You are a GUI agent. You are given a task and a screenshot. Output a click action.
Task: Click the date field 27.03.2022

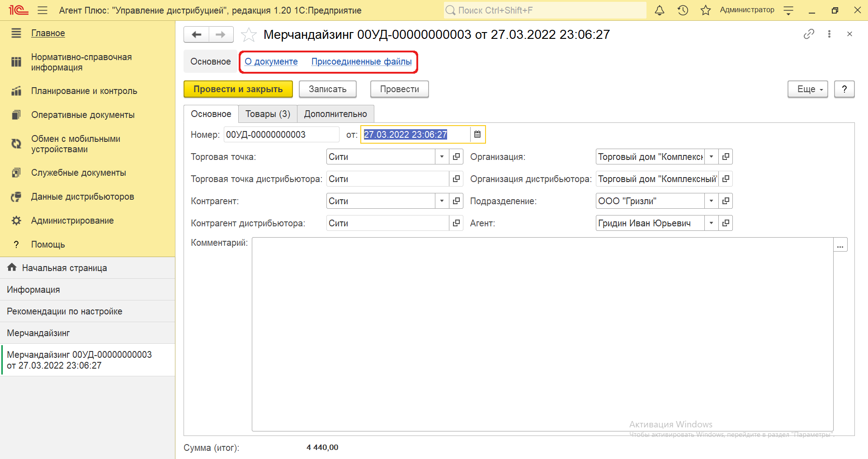tap(415, 134)
